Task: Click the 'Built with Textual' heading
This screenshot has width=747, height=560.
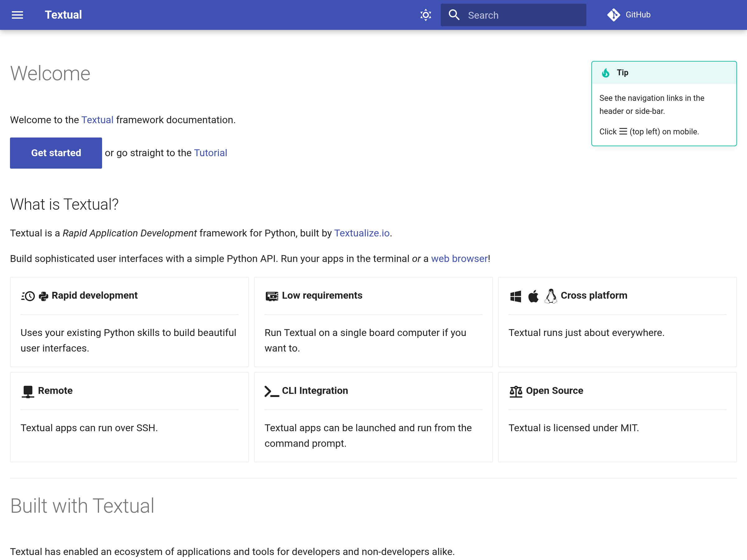Action: click(82, 506)
